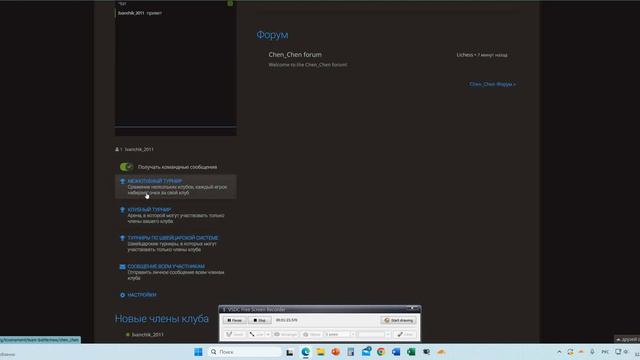640x360 pixels.
Task: Open Google Chrome from the taskbar
Action: pos(381,352)
